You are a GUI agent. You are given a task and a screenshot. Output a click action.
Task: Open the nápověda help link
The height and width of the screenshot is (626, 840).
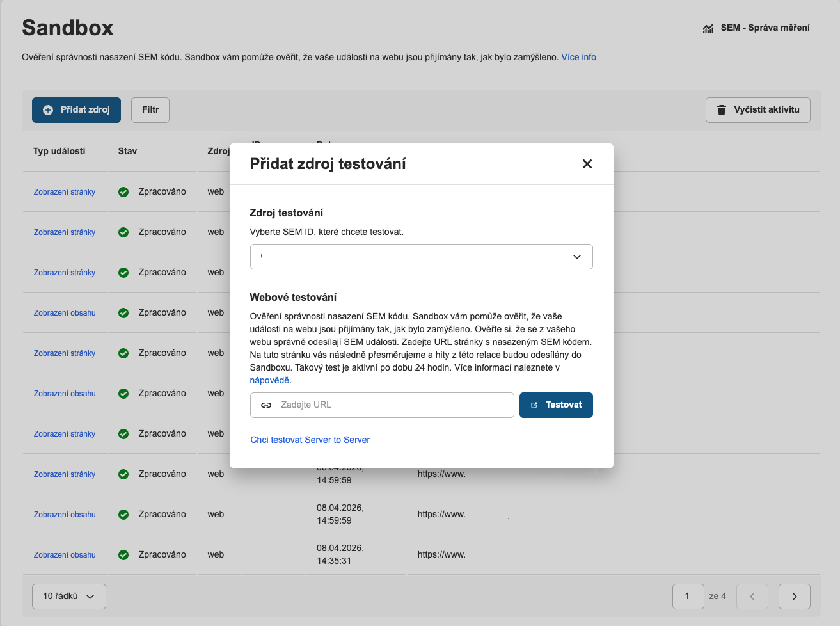click(269, 380)
